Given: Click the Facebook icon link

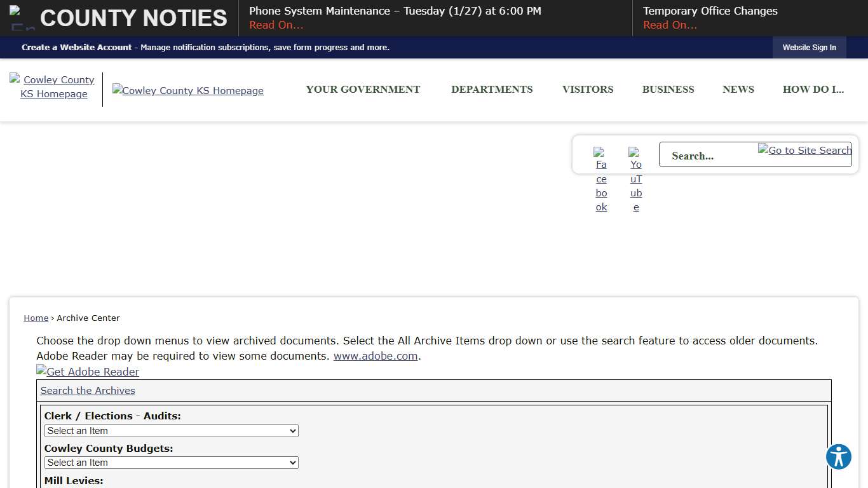Looking at the screenshot, I should click(x=601, y=180).
